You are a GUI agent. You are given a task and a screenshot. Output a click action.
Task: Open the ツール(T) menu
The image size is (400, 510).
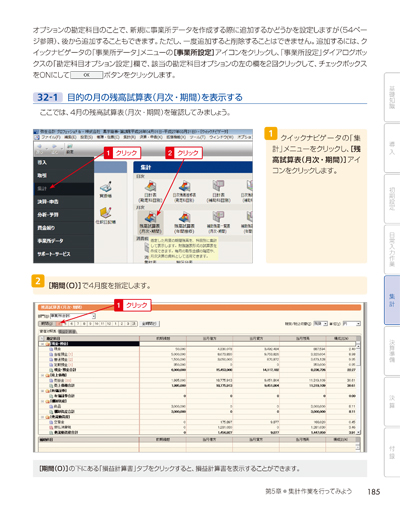[x=197, y=137]
